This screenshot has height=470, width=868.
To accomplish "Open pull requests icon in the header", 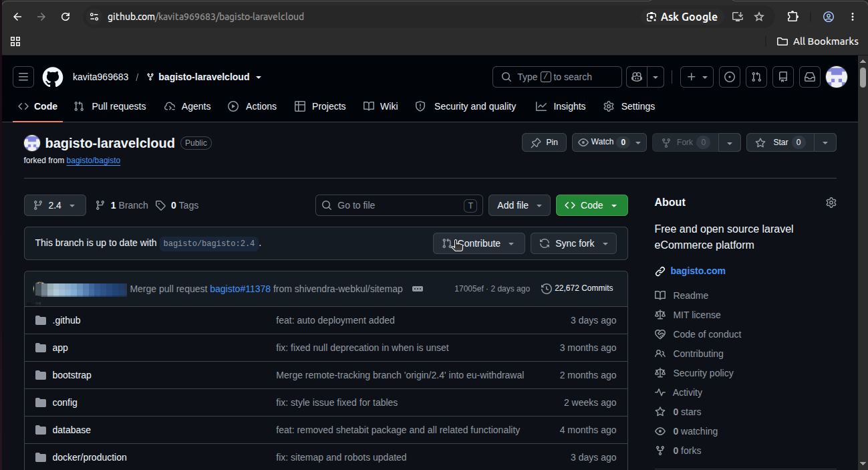I will 756,77.
